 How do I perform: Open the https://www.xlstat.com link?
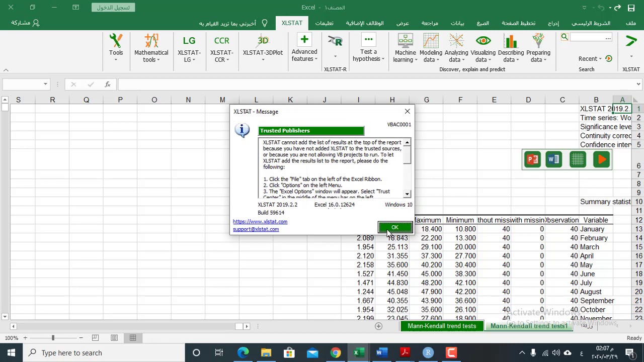pos(260,222)
